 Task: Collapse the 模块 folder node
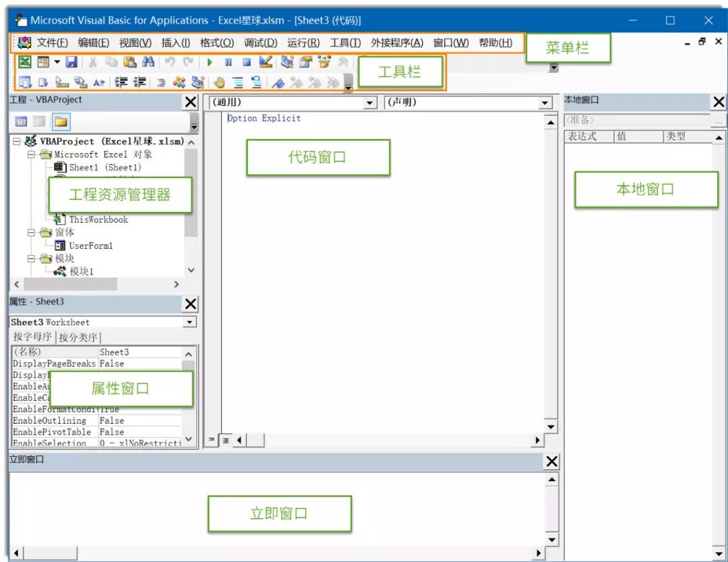31,258
